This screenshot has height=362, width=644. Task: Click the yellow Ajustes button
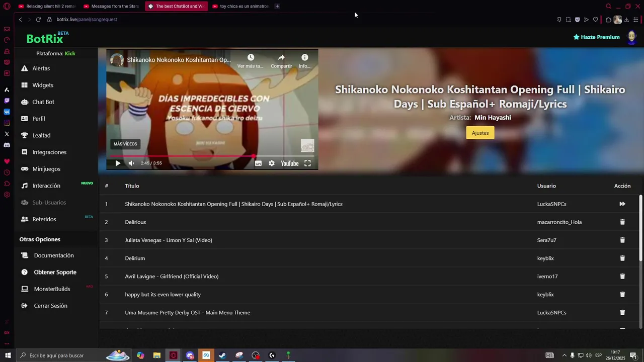point(480,133)
